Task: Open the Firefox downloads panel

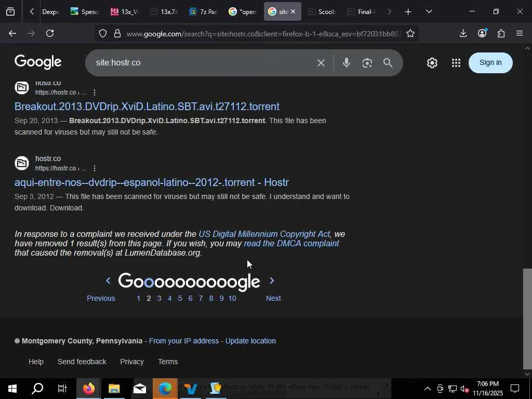Action: click(463, 33)
